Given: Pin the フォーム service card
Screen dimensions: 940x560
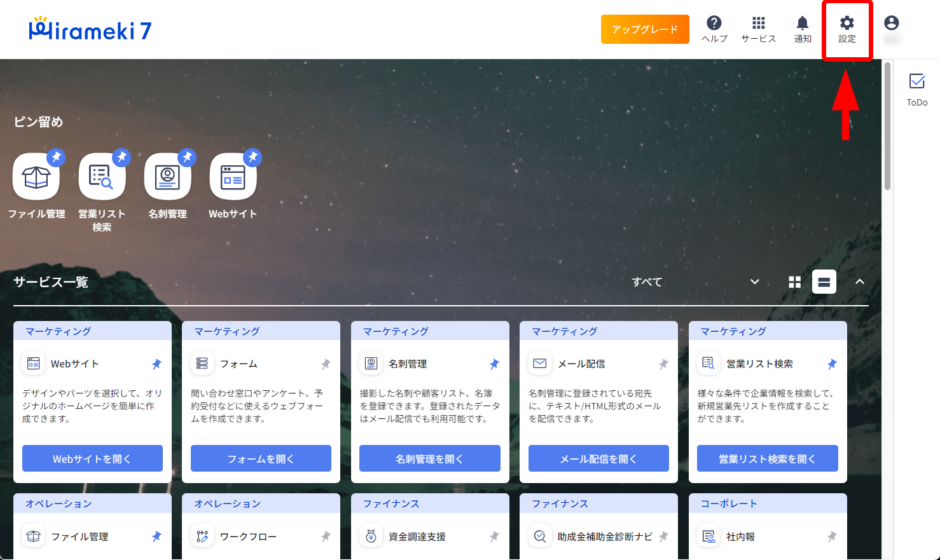Looking at the screenshot, I should click(326, 364).
